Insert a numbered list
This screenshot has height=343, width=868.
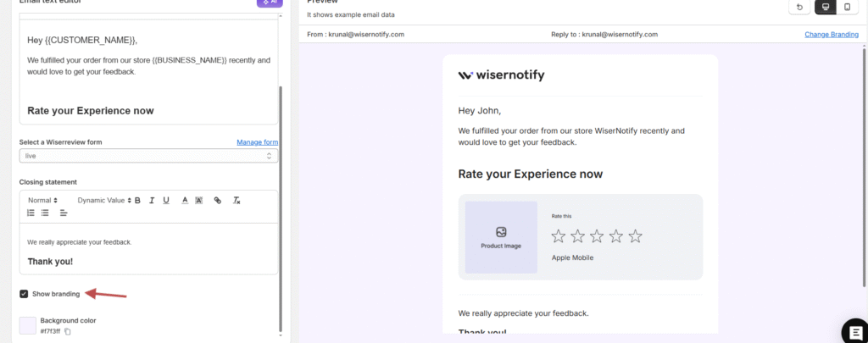point(31,213)
